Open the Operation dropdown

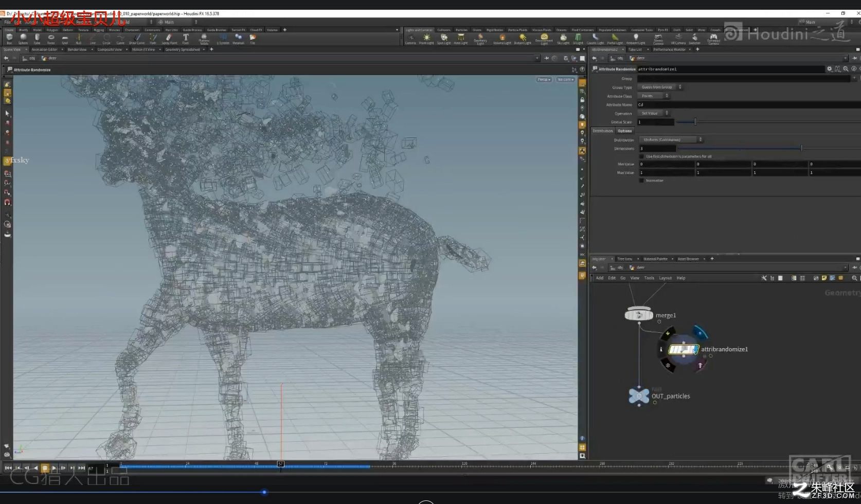(654, 113)
